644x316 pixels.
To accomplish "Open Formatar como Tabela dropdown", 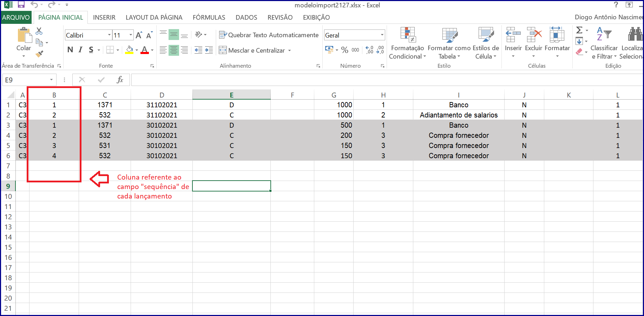I will (449, 43).
